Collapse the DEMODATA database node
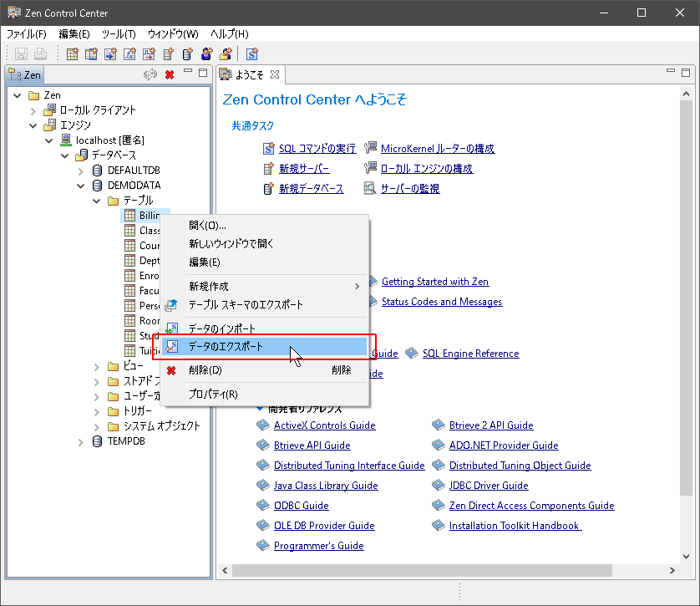This screenshot has height=606, width=700. (82, 186)
